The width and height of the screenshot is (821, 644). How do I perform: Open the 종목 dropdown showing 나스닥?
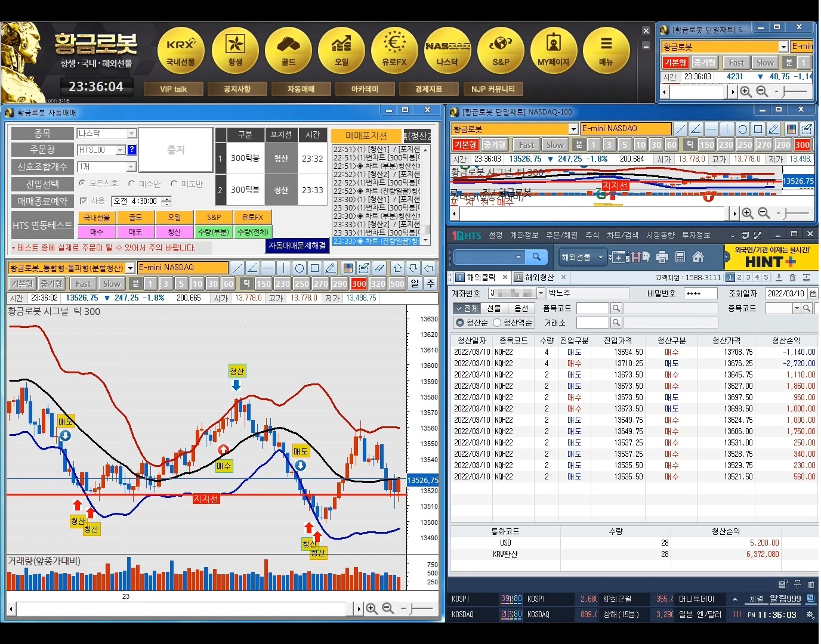click(x=132, y=133)
